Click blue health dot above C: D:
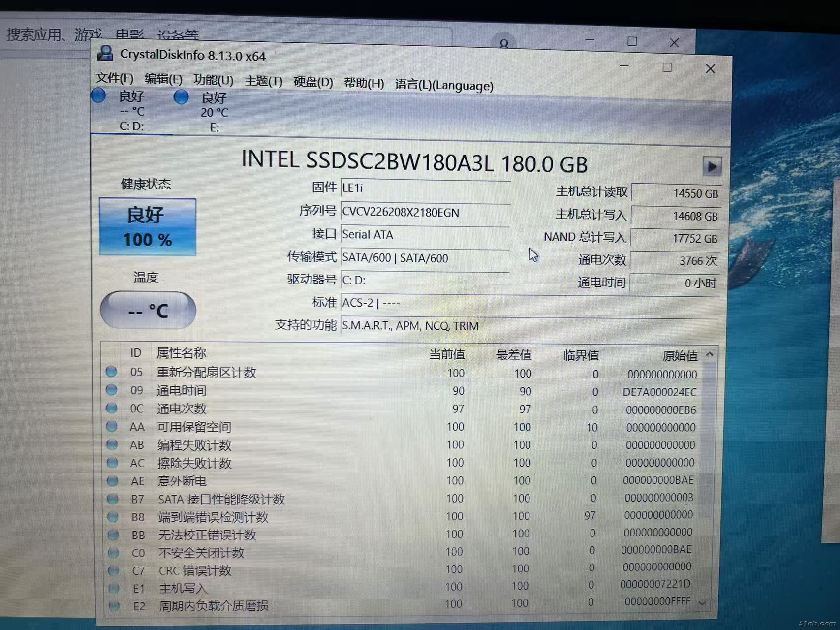This screenshot has width=840, height=630. pos(98,95)
